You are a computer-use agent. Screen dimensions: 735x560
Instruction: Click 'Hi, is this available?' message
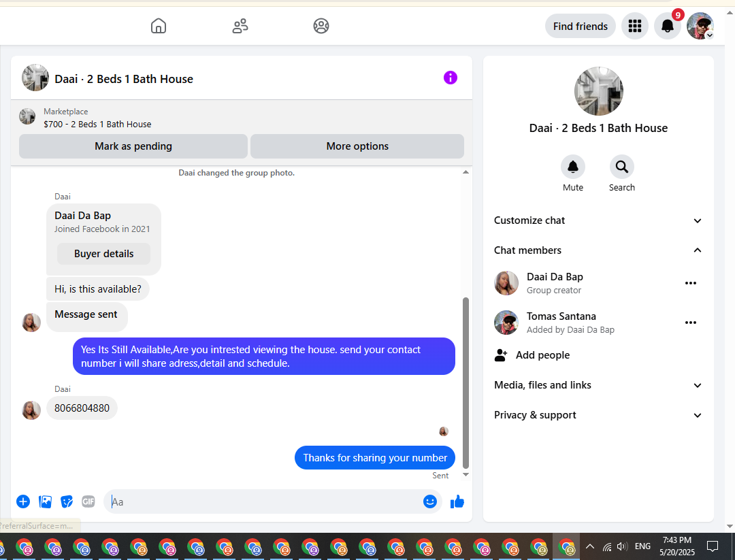click(97, 289)
